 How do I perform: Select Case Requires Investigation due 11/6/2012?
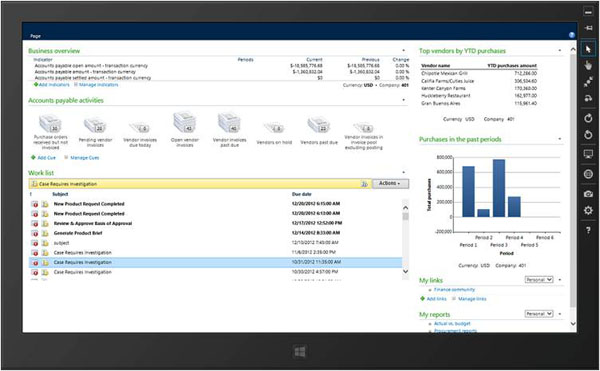pos(215,252)
